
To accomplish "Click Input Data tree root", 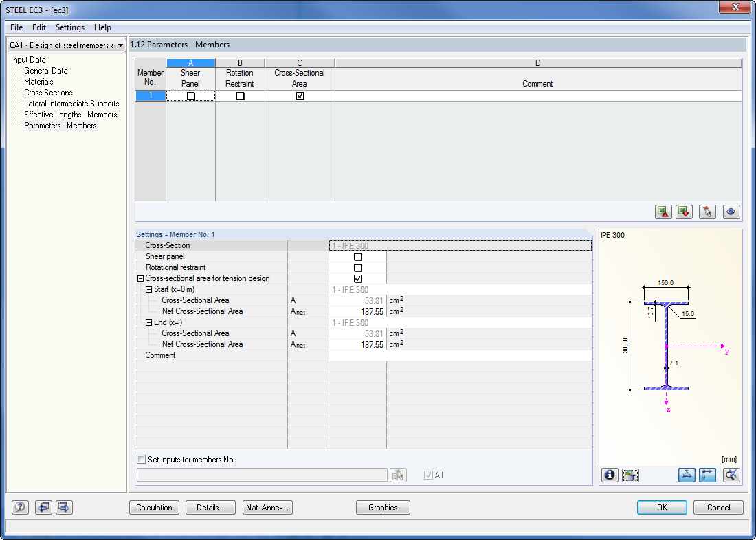I will 28,60.
